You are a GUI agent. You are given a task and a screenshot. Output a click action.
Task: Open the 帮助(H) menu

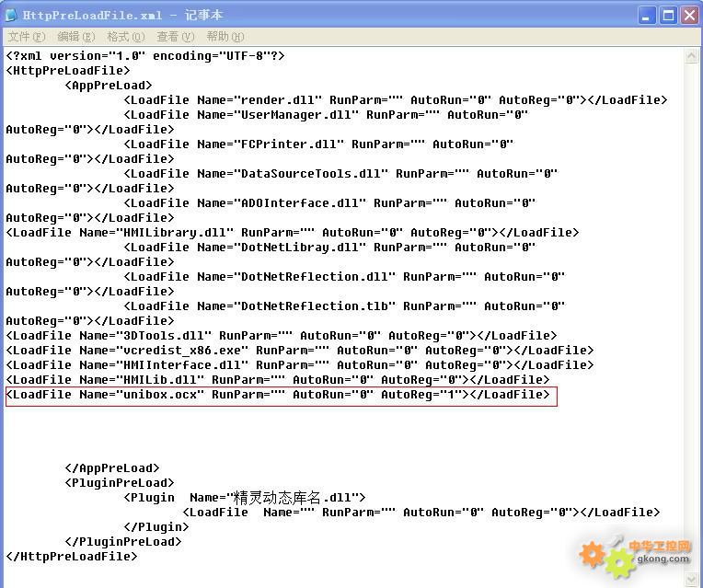click(x=225, y=37)
